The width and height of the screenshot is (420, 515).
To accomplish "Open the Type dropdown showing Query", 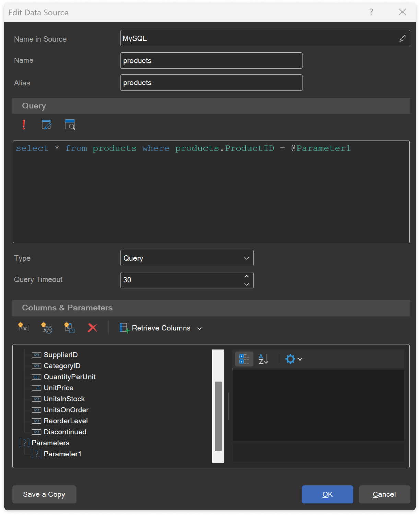I will [187, 258].
